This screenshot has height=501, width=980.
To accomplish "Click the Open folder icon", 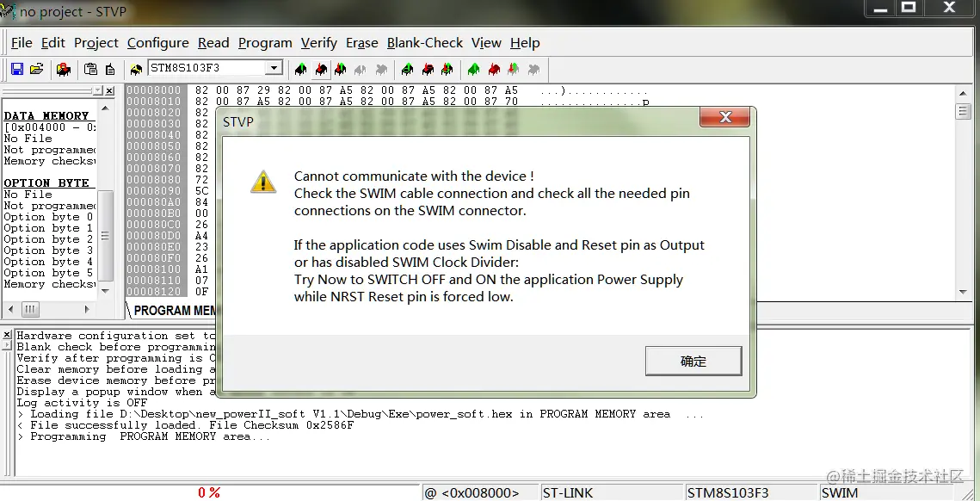I will point(37,69).
